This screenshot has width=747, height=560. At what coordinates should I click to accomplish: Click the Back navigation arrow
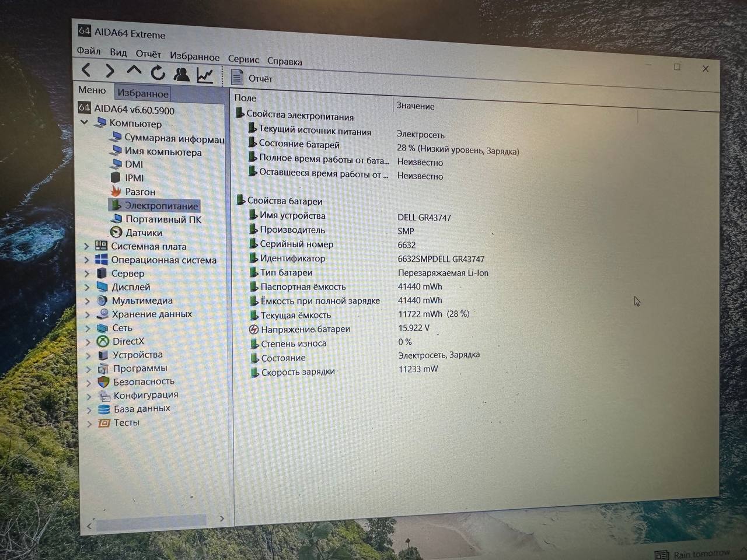[86, 71]
